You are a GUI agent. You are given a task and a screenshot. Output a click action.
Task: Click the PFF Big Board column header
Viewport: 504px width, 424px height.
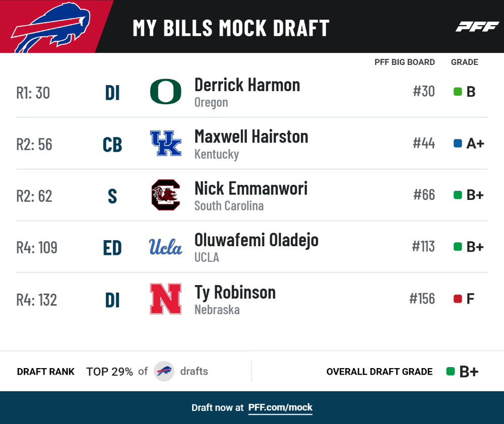[x=404, y=62]
